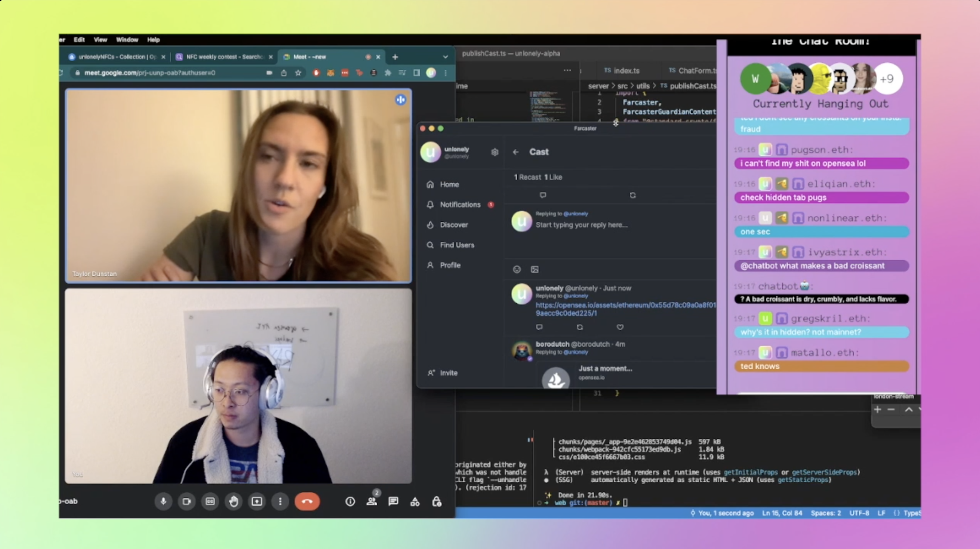Open the borodutch profile avatar
The width and height of the screenshot is (980, 549).
tap(522, 350)
